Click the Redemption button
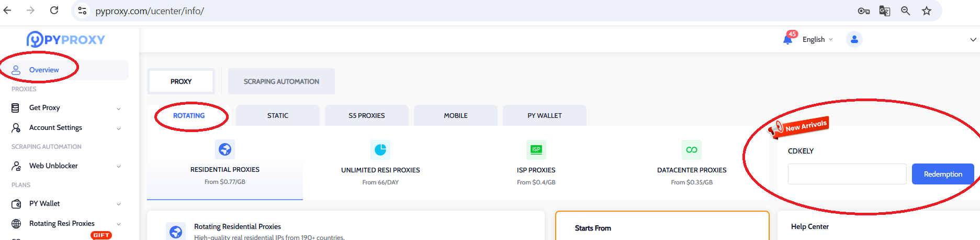 (942, 174)
